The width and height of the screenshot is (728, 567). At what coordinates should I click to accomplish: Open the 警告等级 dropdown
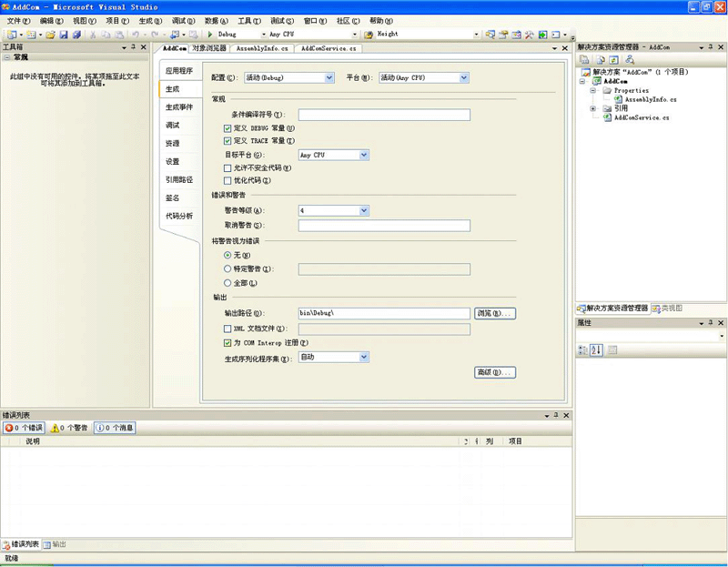click(334, 211)
